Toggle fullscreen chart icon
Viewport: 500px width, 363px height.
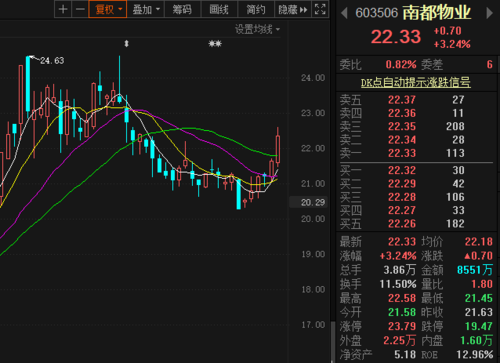pyautogui.click(x=320, y=9)
